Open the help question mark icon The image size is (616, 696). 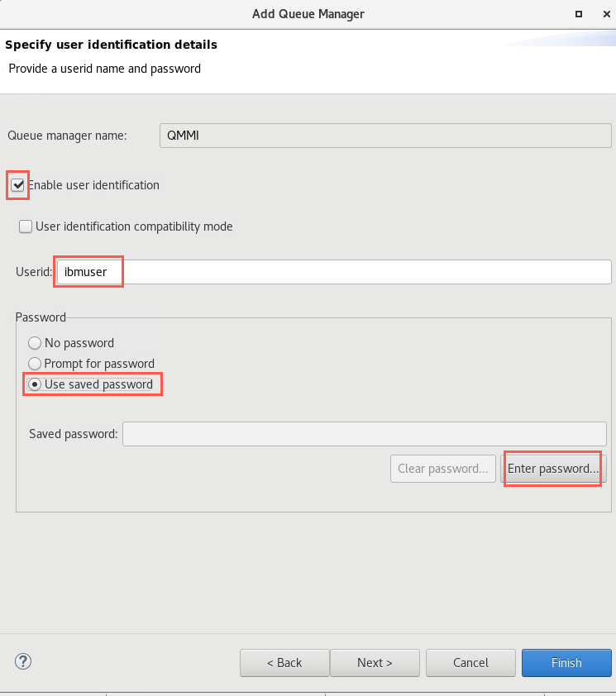[x=22, y=661]
